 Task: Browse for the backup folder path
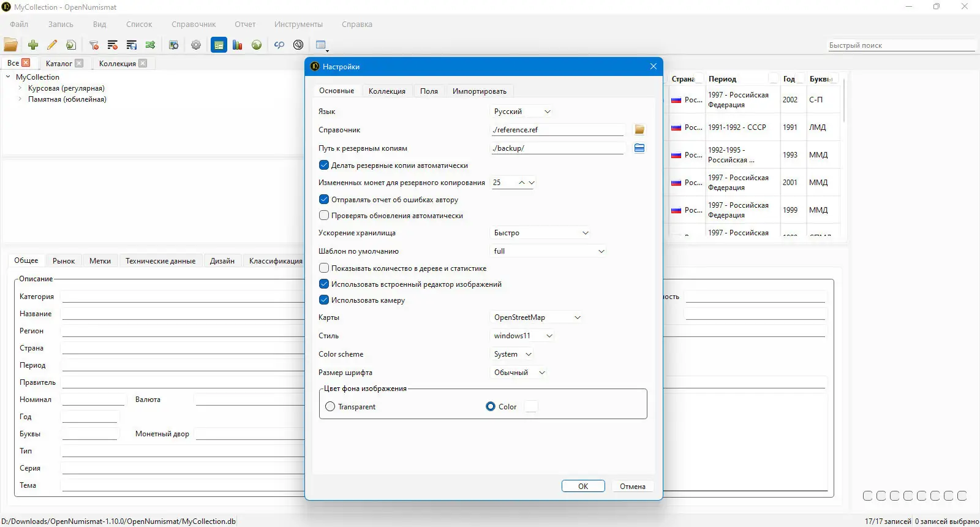639,148
